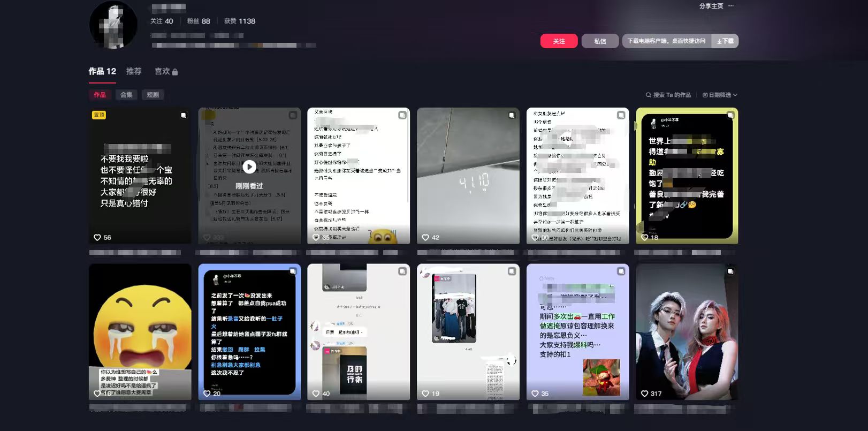Viewport: 868px width, 431px height.
Task: Click heart icon on post with 18 likes
Action: click(x=645, y=237)
